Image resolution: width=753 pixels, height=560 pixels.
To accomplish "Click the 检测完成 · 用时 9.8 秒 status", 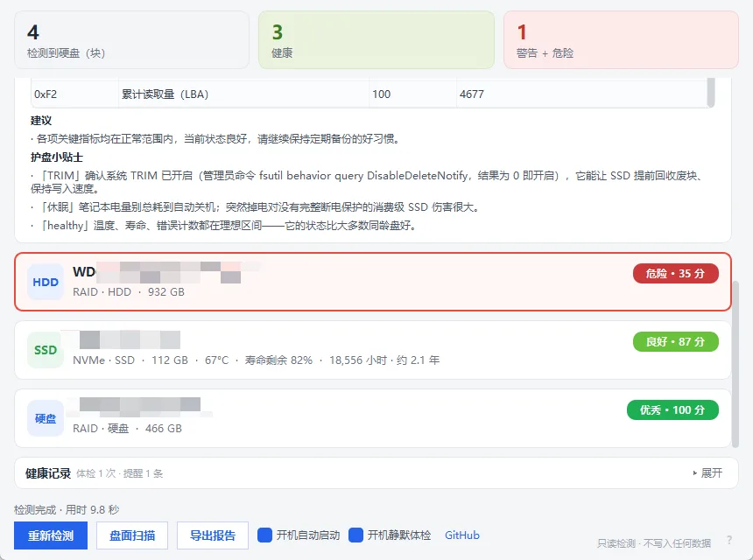I will [x=67, y=509].
